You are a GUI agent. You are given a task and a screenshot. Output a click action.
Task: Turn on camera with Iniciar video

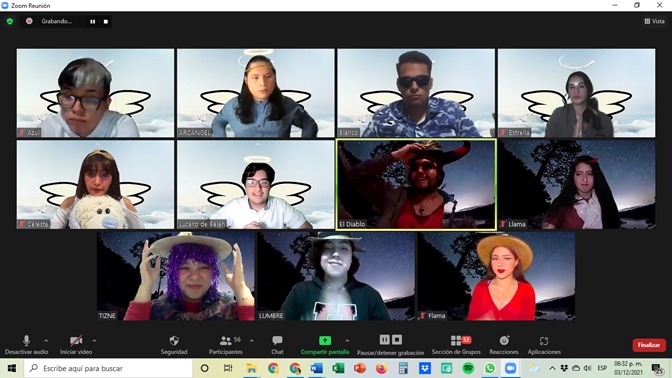(x=76, y=345)
